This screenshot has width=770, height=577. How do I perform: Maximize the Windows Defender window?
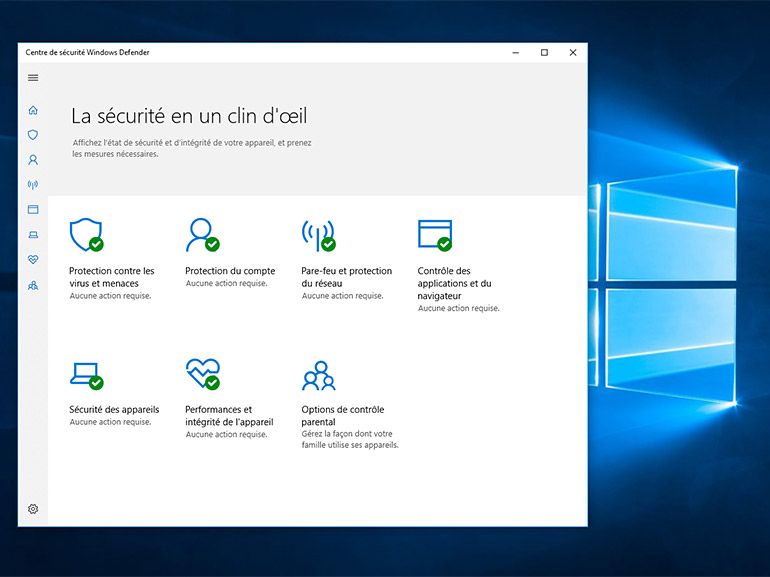click(x=544, y=52)
